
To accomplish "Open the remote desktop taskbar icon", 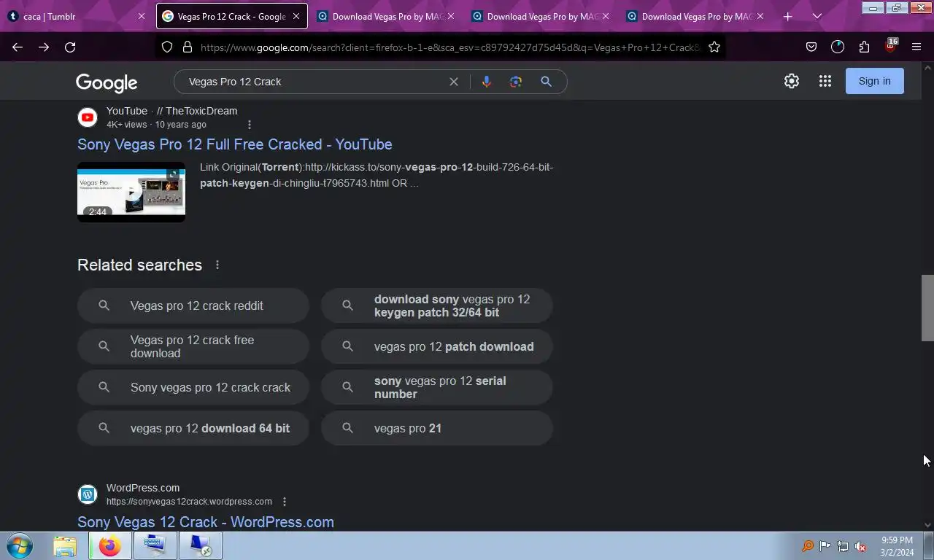I will pyautogui.click(x=200, y=545).
